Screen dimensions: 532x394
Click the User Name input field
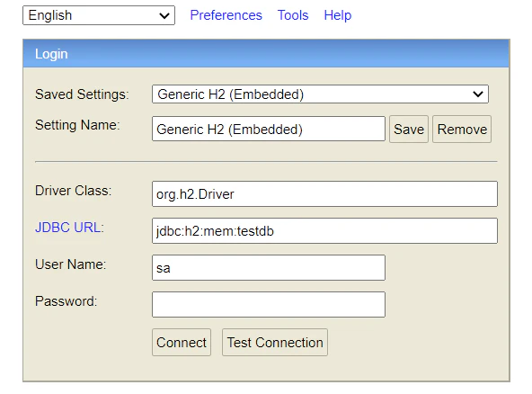click(269, 268)
